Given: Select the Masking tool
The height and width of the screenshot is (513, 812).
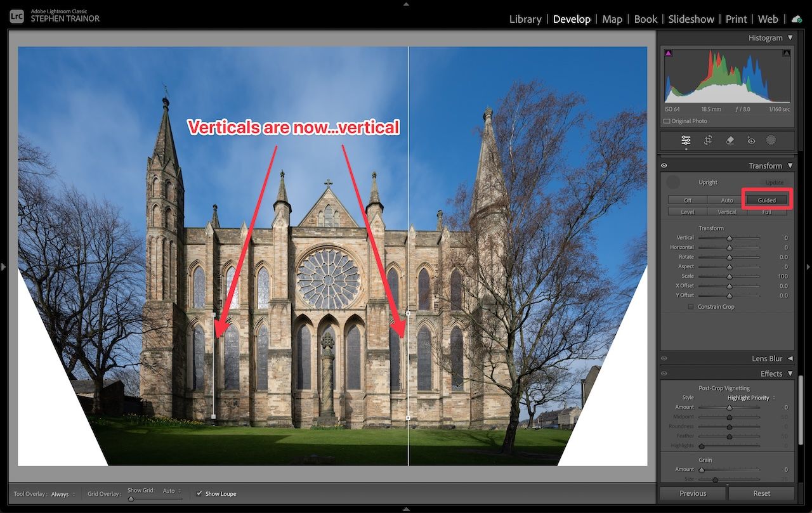Looking at the screenshot, I should [x=771, y=140].
